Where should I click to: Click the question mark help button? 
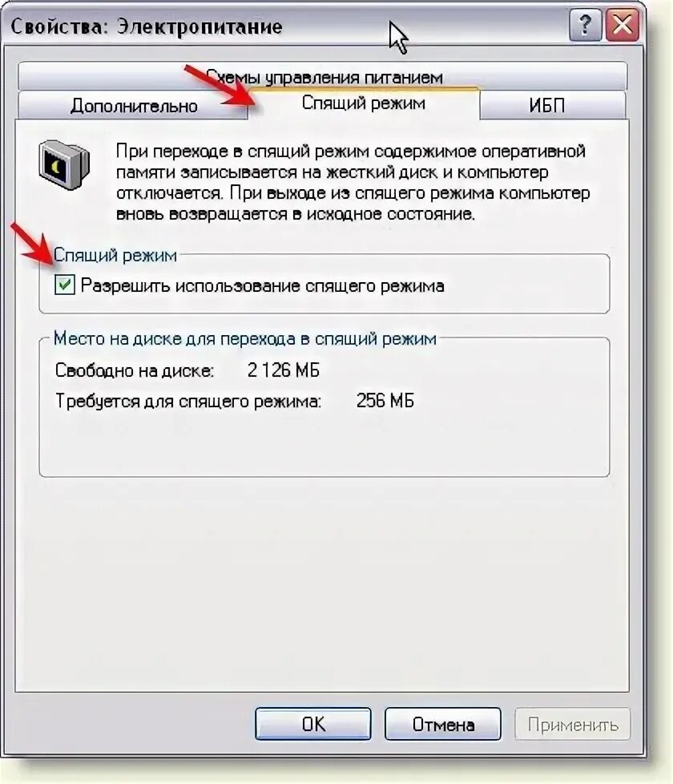tap(585, 25)
